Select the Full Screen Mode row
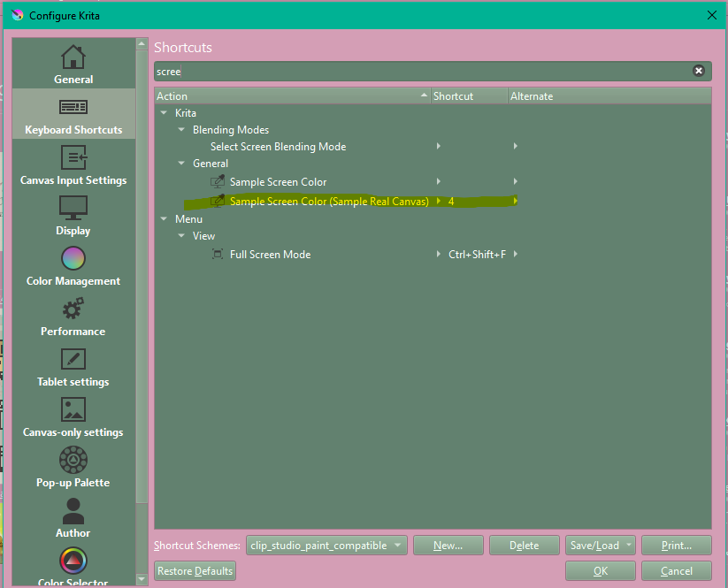The image size is (728, 588). click(x=433, y=255)
